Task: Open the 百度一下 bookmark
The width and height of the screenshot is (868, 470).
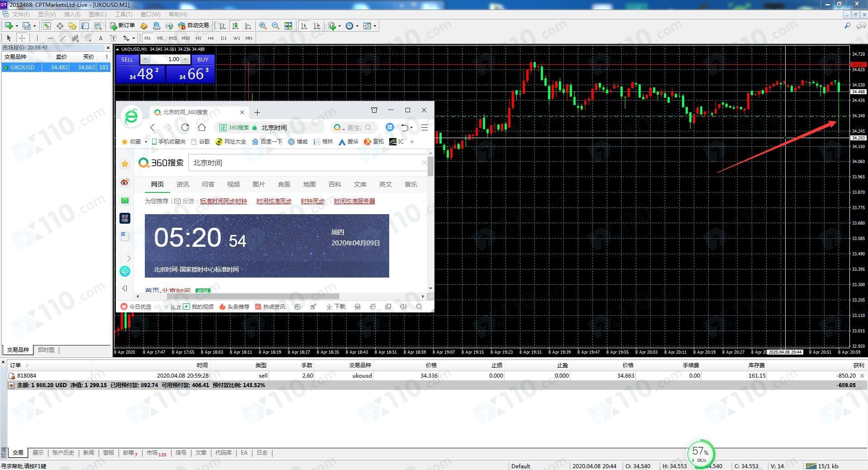Action: pos(267,142)
